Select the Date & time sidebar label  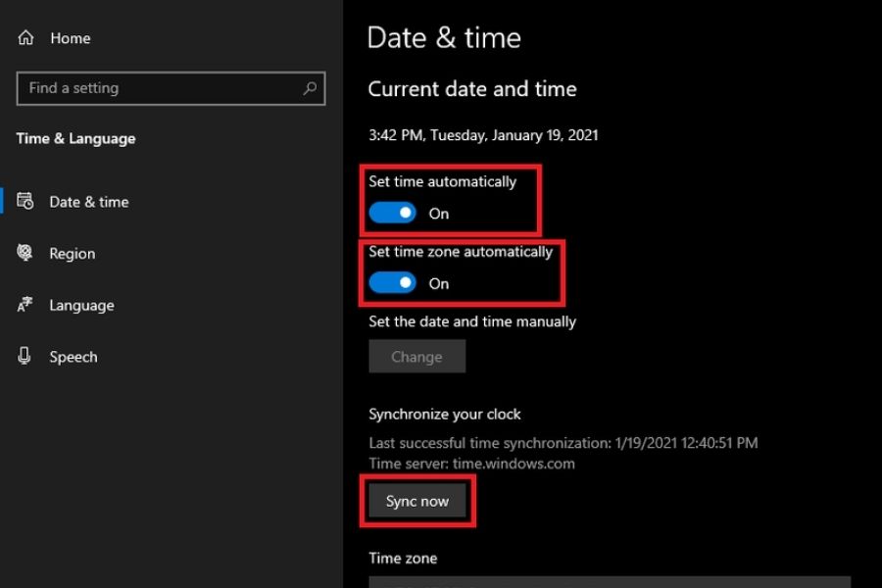pos(89,202)
